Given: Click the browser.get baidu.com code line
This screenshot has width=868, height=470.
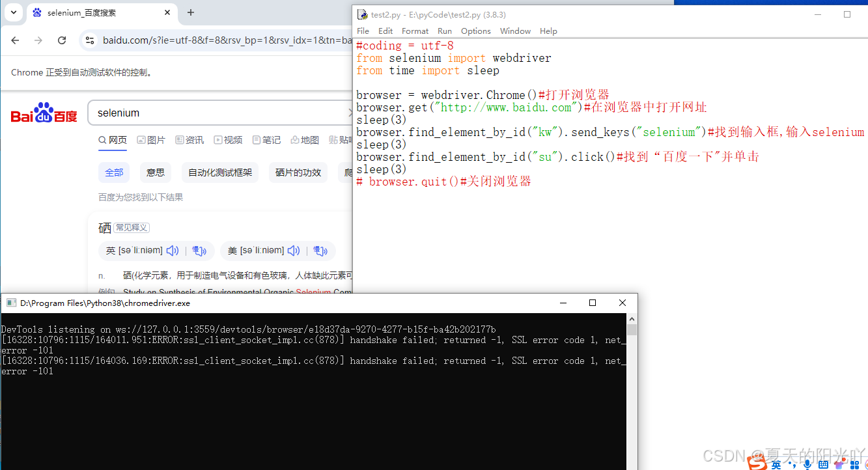Looking at the screenshot, I should (531, 107).
